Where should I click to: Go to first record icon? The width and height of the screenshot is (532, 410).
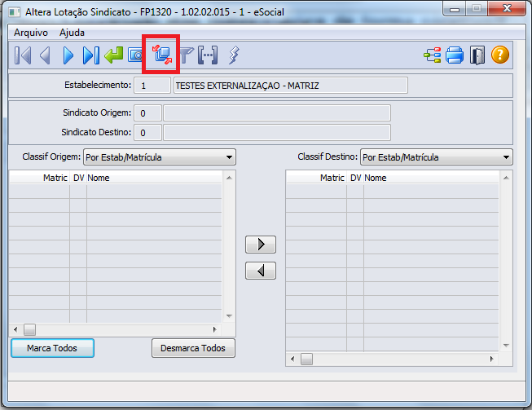coord(23,55)
